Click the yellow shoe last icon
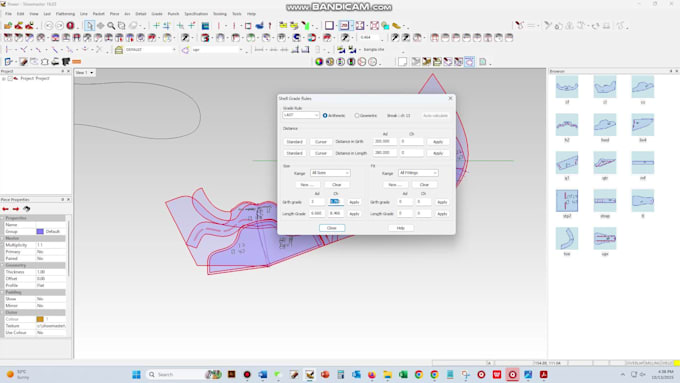The height and width of the screenshot is (383, 680). (x=396, y=26)
